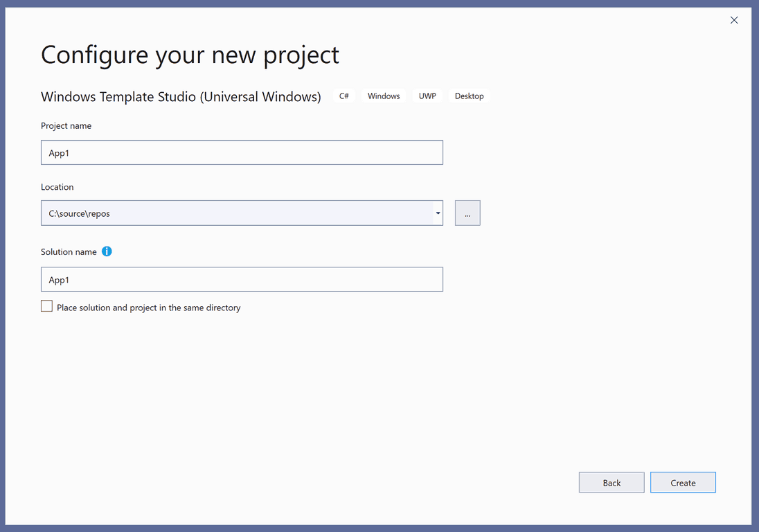
Task: Focus the Solution name input field
Action: (242, 279)
